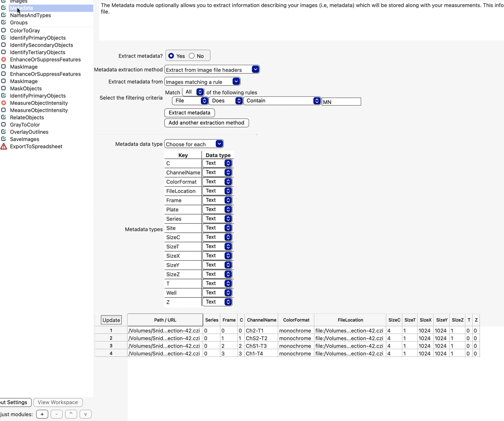Click the - icon to remove a module
This screenshot has width=504, height=421.
tap(56, 414)
